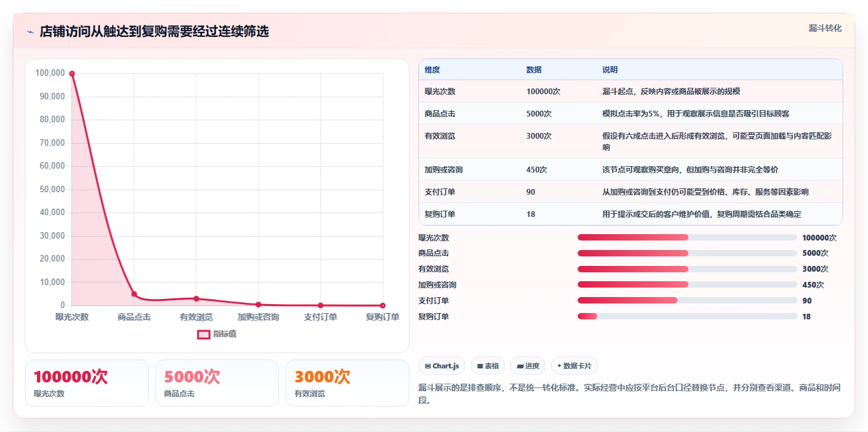Click the 有效浏览 progress bar

coord(687,269)
